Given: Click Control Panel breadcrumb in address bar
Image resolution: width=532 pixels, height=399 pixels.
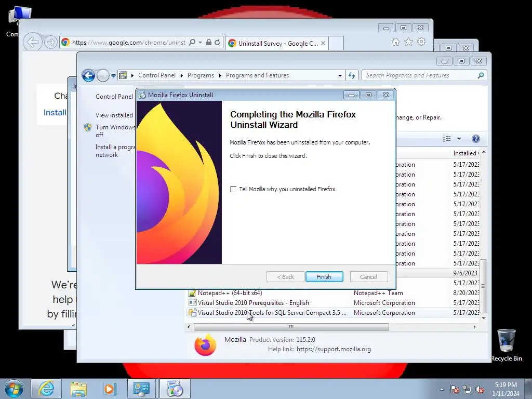Looking at the screenshot, I should [x=157, y=75].
